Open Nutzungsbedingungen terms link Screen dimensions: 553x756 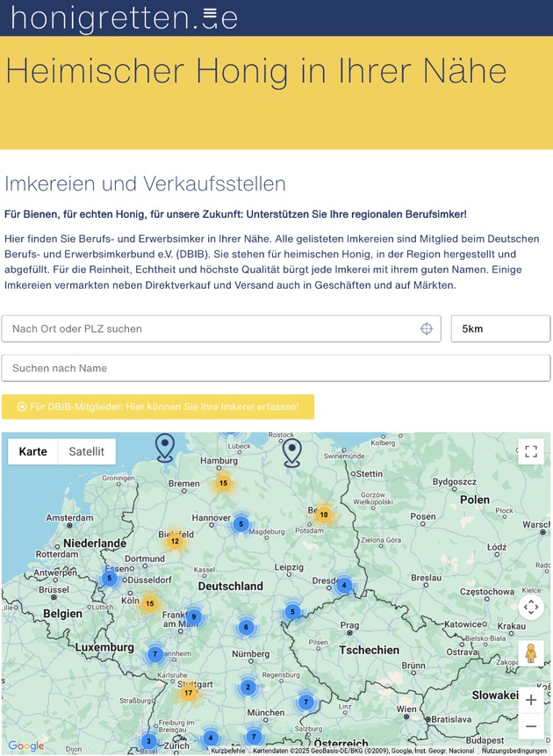pos(516,751)
